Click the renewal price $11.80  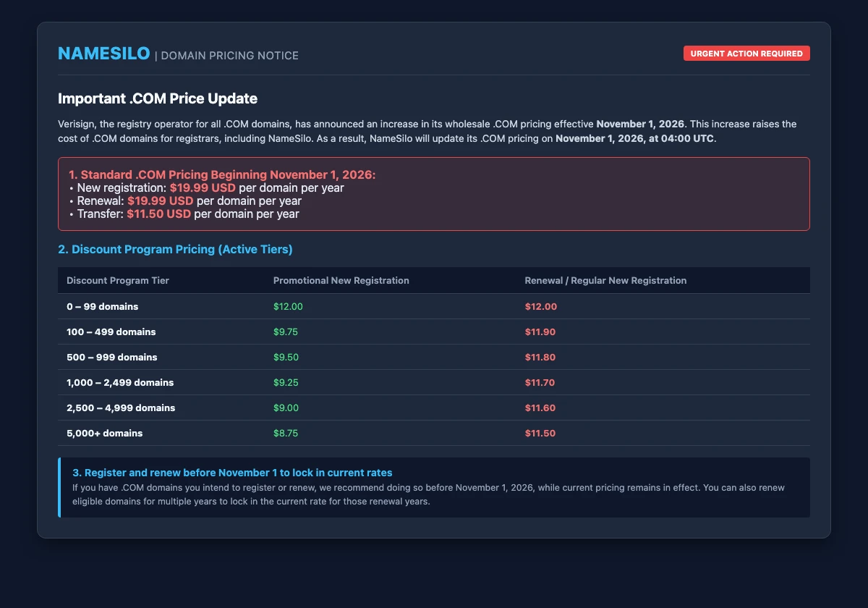540,358
